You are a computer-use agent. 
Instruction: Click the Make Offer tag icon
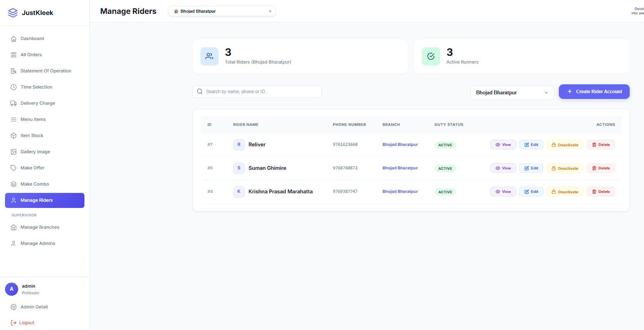click(x=13, y=168)
